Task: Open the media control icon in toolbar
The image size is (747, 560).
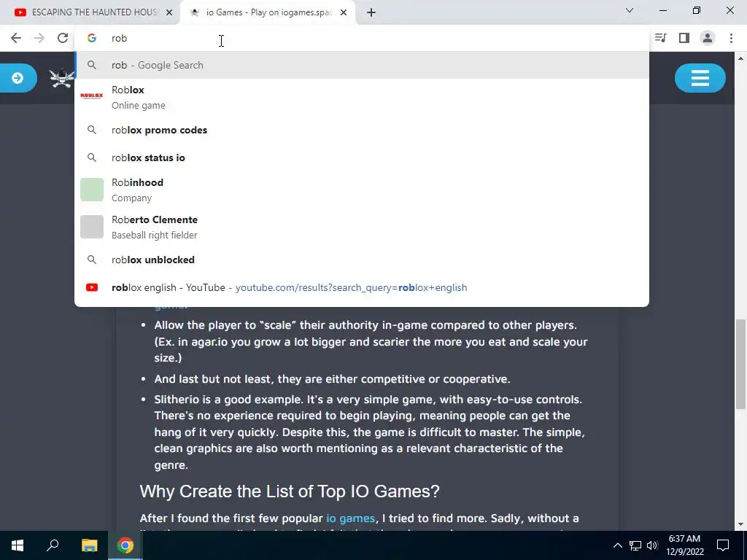Action: pos(660,38)
